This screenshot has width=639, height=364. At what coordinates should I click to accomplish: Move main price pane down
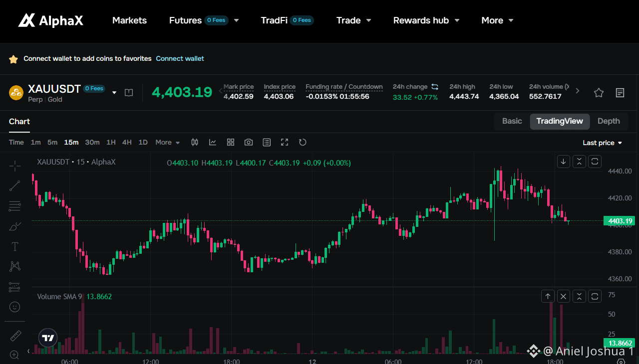tap(564, 162)
